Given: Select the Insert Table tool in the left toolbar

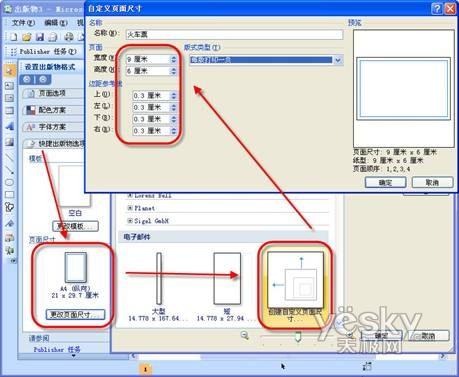Looking at the screenshot, I should tap(9, 98).
